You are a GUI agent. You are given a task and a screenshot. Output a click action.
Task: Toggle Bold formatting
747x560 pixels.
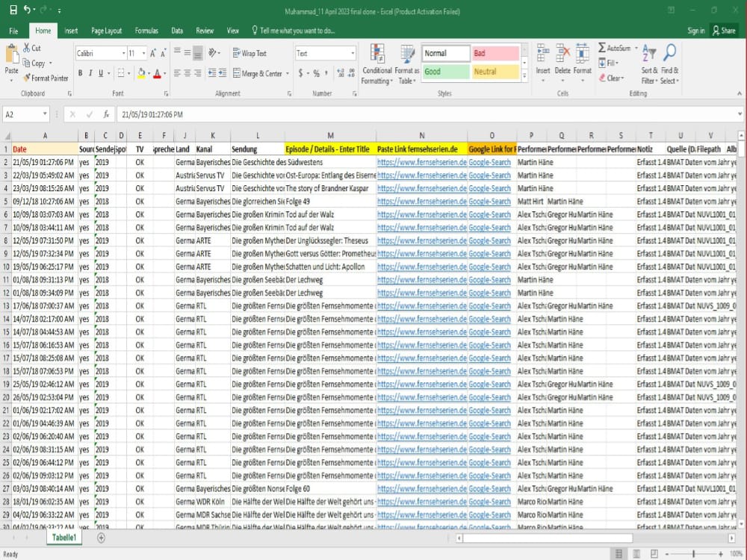(x=80, y=73)
